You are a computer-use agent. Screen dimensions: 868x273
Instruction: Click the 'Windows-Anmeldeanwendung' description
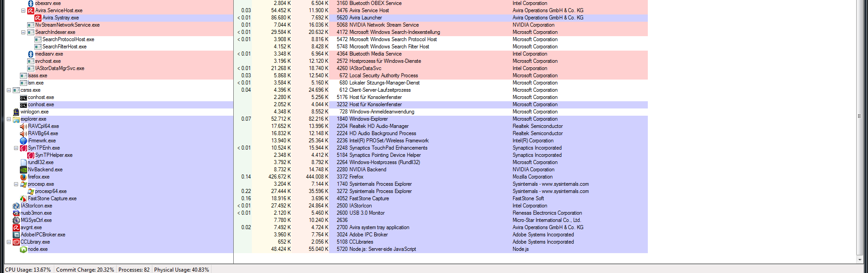pyautogui.click(x=382, y=112)
